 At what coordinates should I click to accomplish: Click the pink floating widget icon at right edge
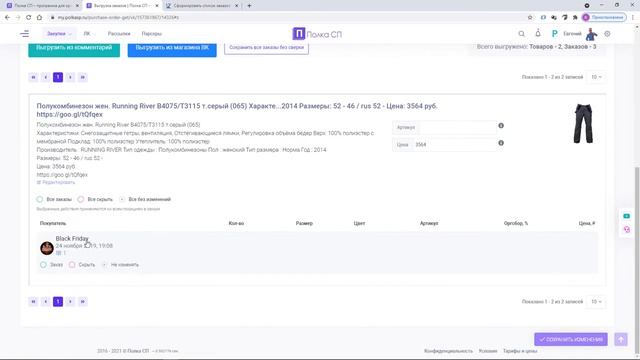pyautogui.click(x=627, y=230)
